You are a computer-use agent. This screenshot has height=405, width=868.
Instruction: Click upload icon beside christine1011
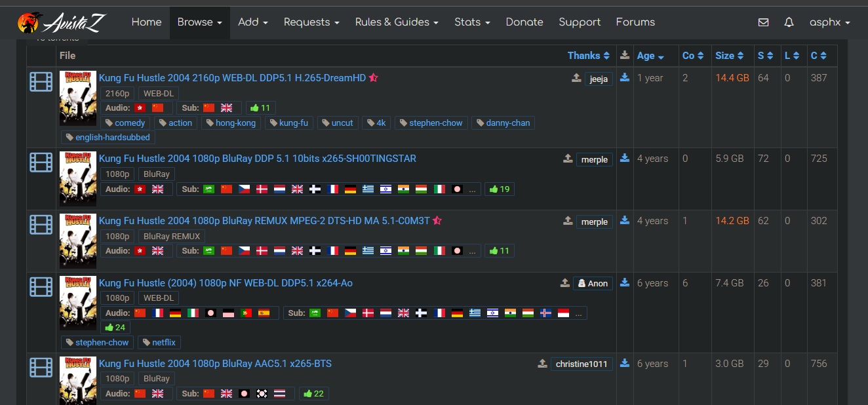pos(542,363)
